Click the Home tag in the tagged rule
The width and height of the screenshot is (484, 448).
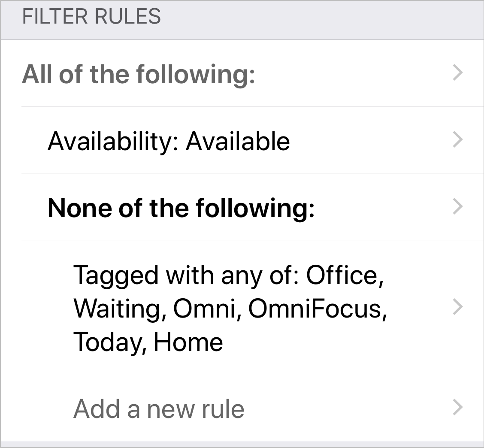[x=188, y=342]
